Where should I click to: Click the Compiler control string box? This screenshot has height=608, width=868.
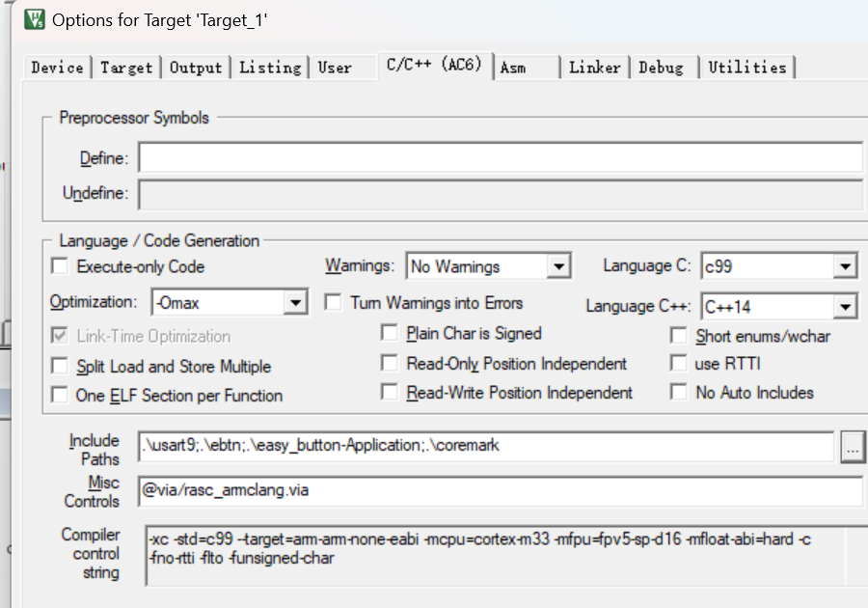click(506, 555)
